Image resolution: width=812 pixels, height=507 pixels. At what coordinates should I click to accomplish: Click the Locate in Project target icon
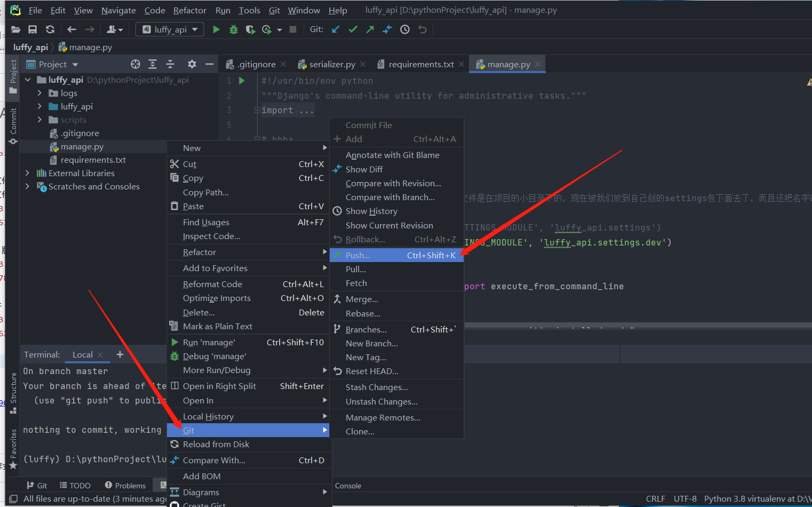click(x=136, y=64)
